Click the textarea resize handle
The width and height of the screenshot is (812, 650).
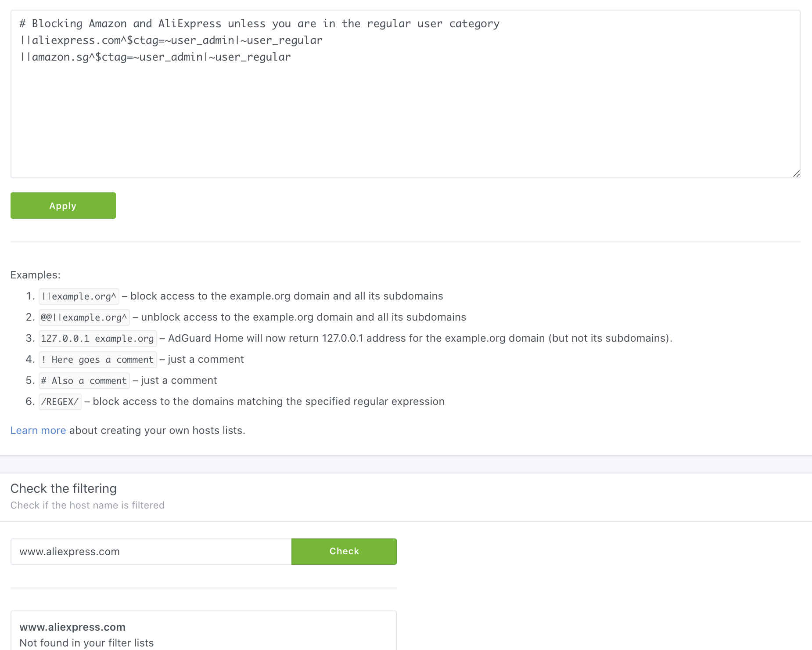point(796,173)
